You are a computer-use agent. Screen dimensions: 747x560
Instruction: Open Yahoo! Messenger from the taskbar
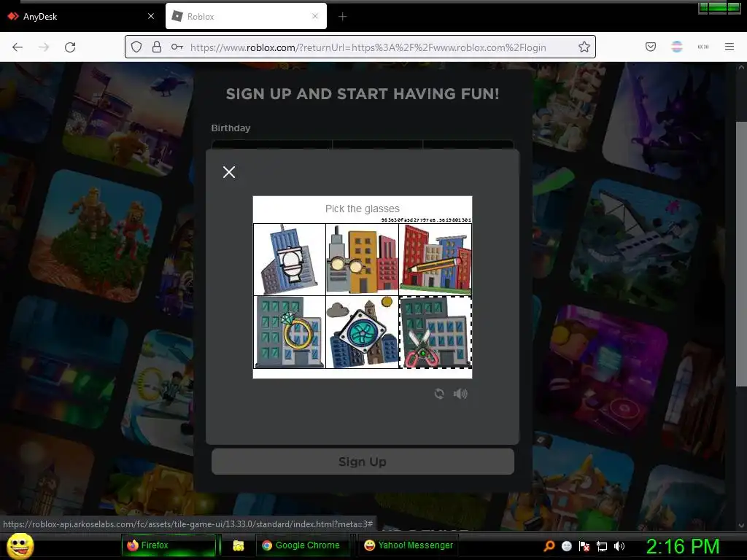[x=408, y=545]
